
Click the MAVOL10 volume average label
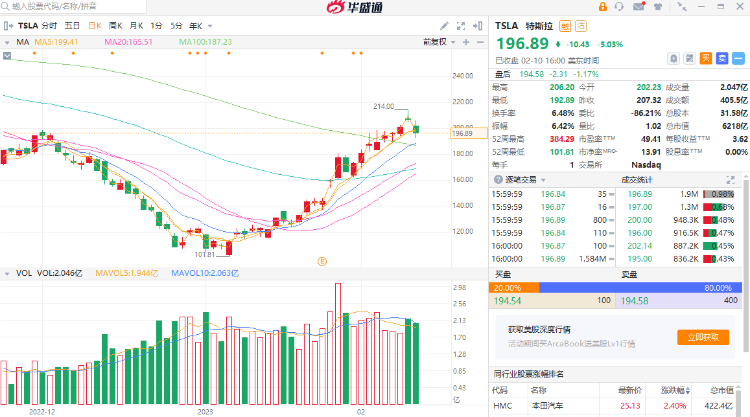pyautogui.click(x=205, y=273)
